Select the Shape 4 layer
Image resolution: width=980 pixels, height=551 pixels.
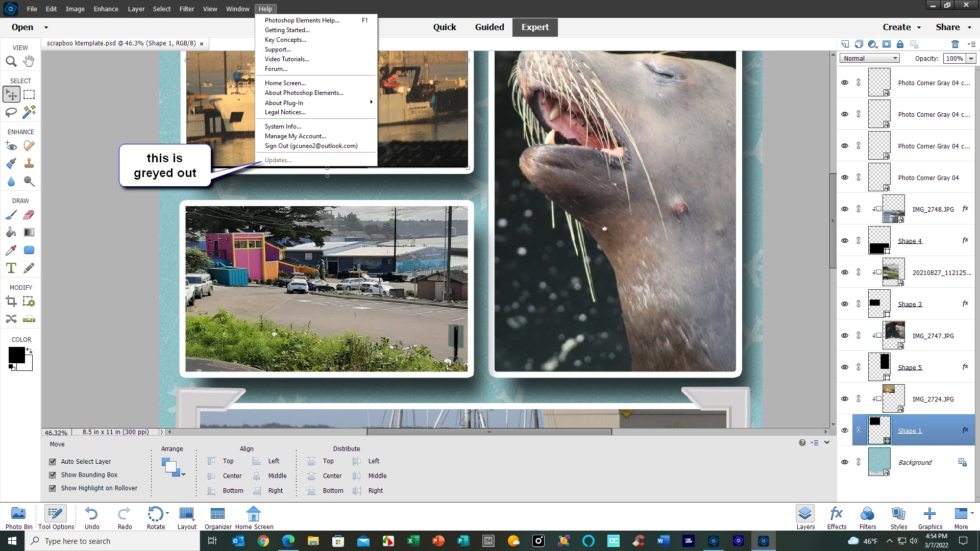point(910,241)
